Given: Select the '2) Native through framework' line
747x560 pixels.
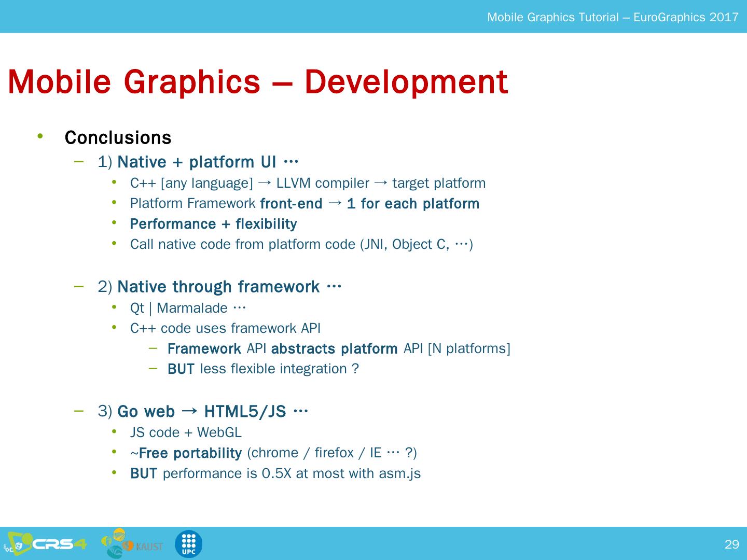Looking at the screenshot, I should (x=219, y=287).
